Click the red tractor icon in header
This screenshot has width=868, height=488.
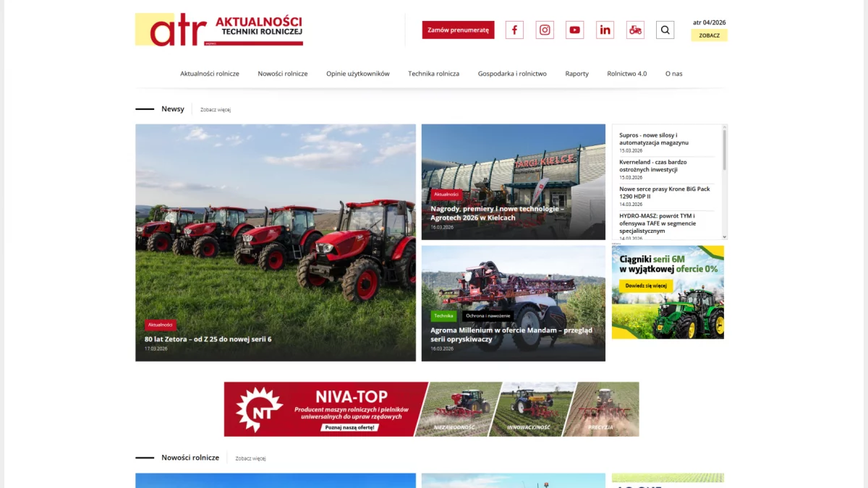(635, 30)
